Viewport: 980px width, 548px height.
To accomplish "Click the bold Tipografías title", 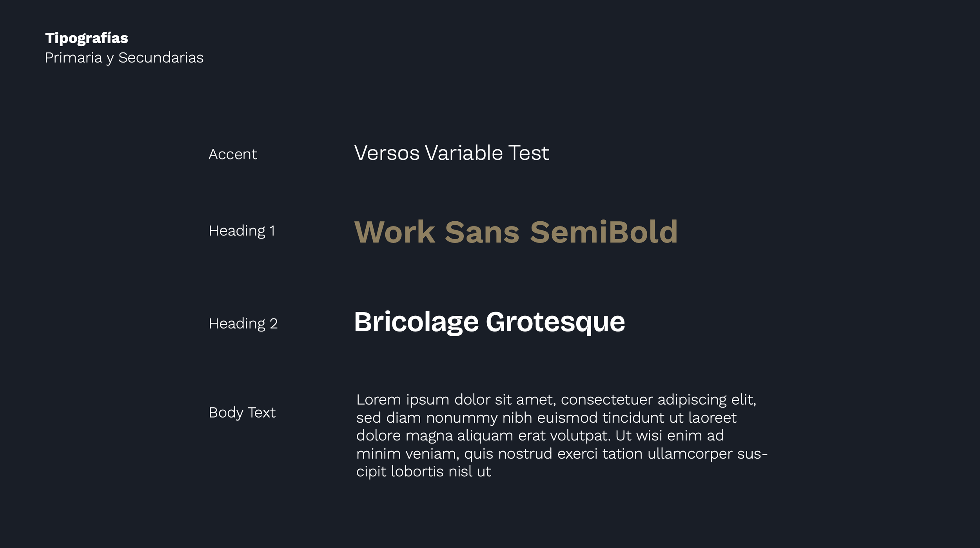I will 86,38.
